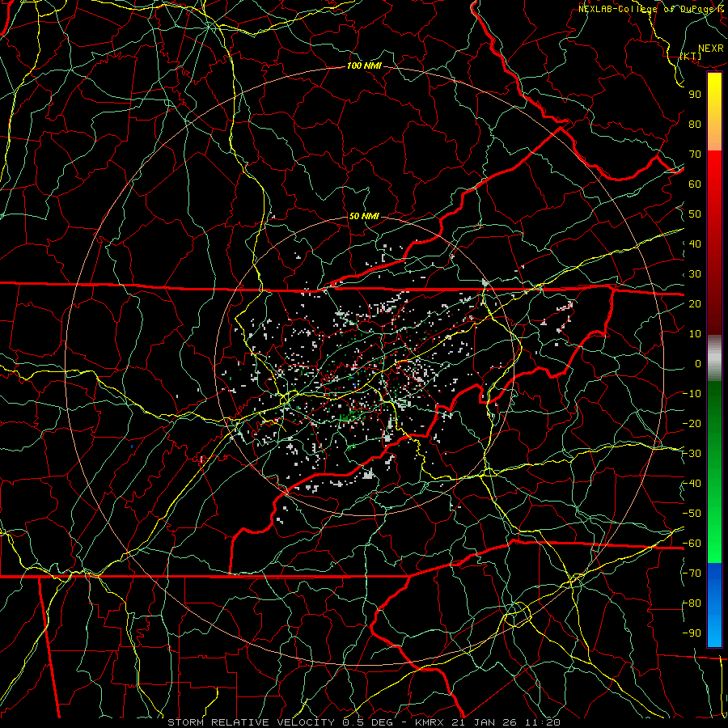Click the -60 value on velocity scale
This screenshot has width=728, height=728.
point(692,544)
